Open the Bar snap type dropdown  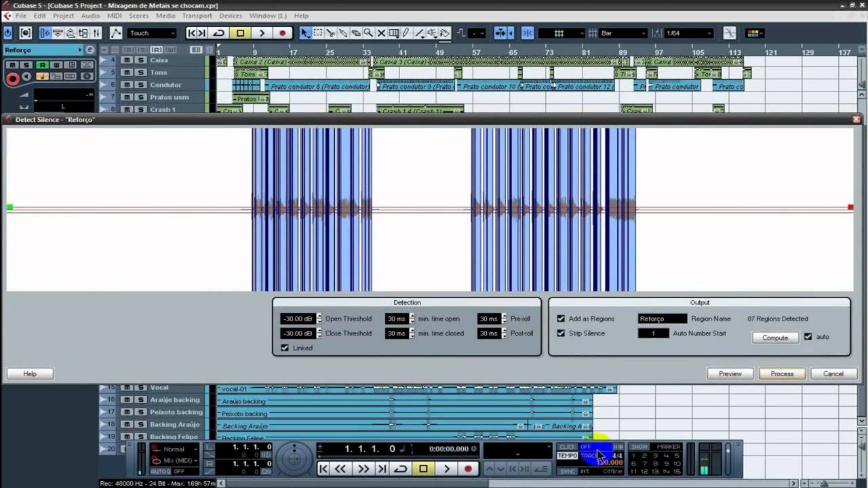[623, 33]
